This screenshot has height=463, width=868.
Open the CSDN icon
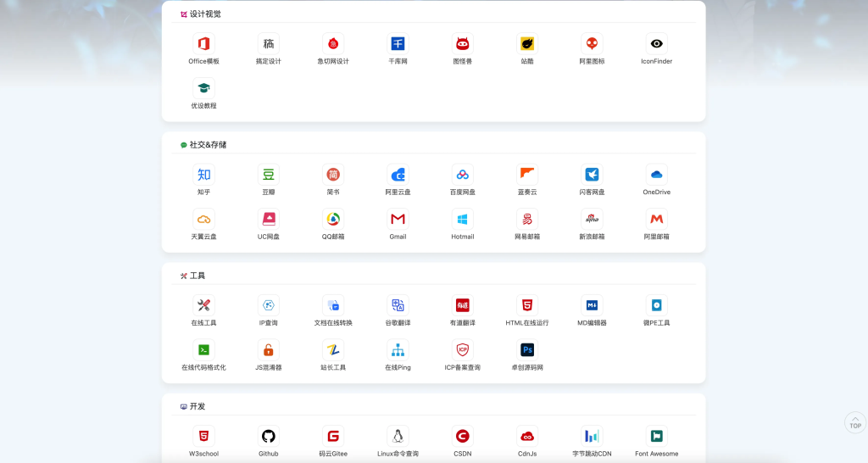tap(463, 436)
